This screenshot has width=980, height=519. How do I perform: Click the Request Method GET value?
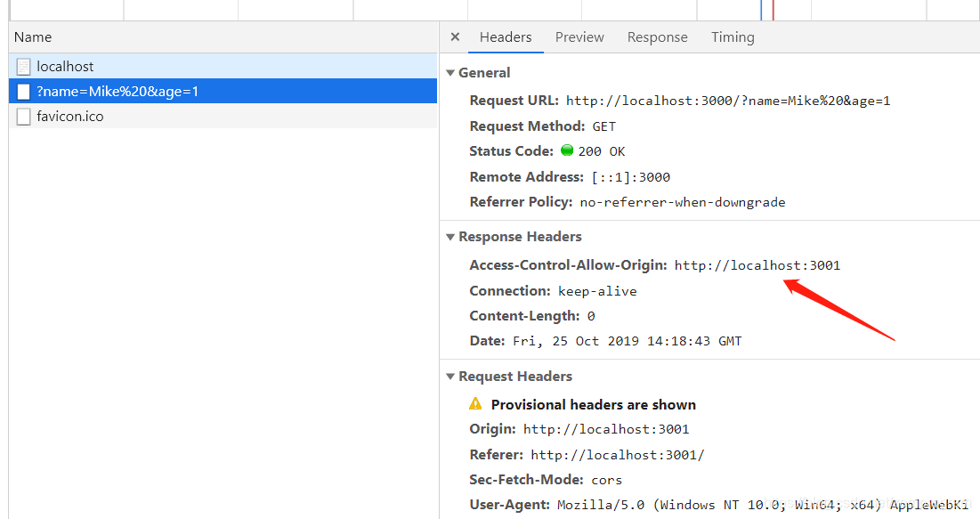(x=603, y=126)
